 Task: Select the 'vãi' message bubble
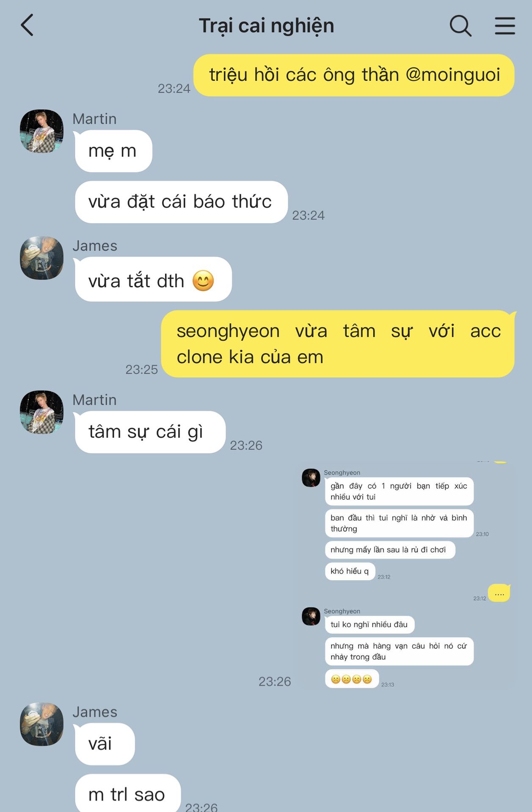click(105, 744)
